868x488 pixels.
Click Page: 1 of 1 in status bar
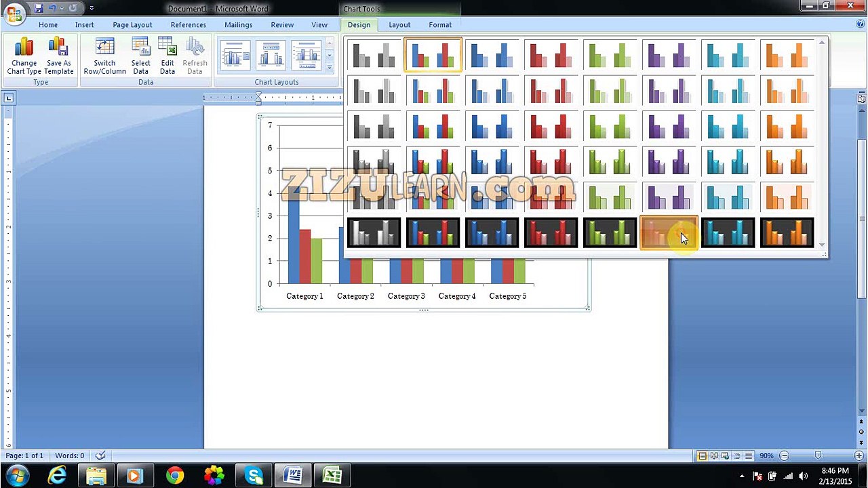pos(24,455)
